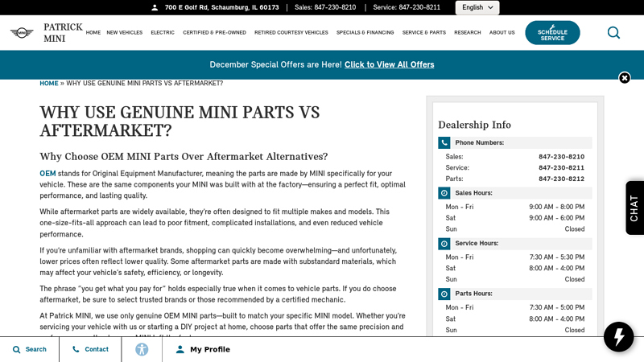Click the Parts Hours '7:30 AM - 5:00 PM' value
The height and width of the screenshot is (362, 644).
coord(556,307)
